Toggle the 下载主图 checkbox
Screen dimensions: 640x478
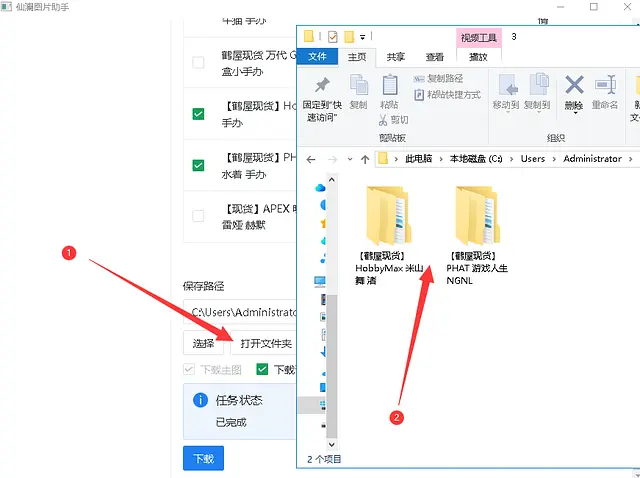click(x=189, y=369)
